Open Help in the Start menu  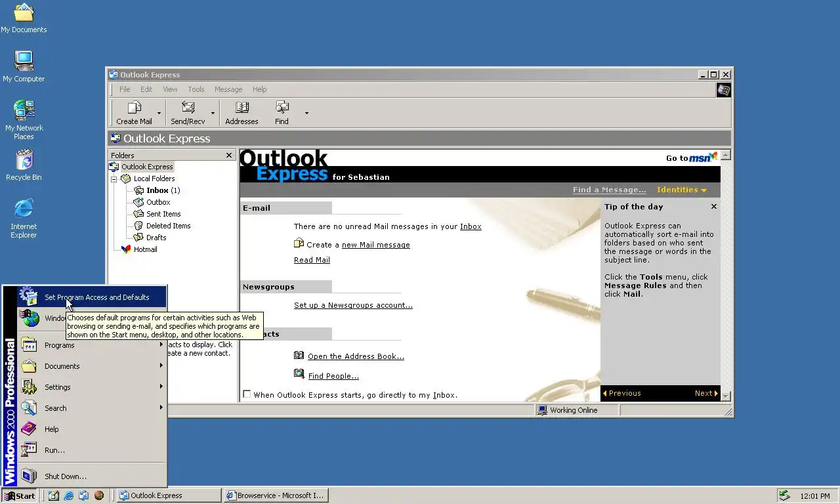(x=92, y=429)
